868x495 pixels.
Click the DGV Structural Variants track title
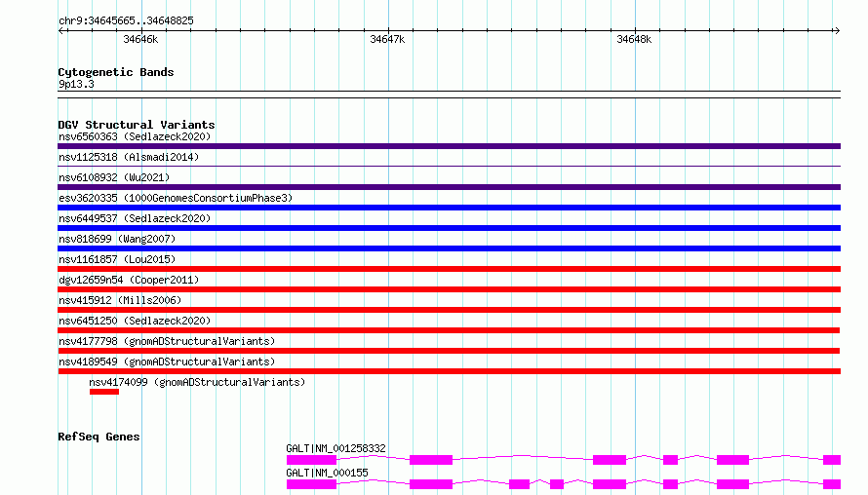pos(137,125)
